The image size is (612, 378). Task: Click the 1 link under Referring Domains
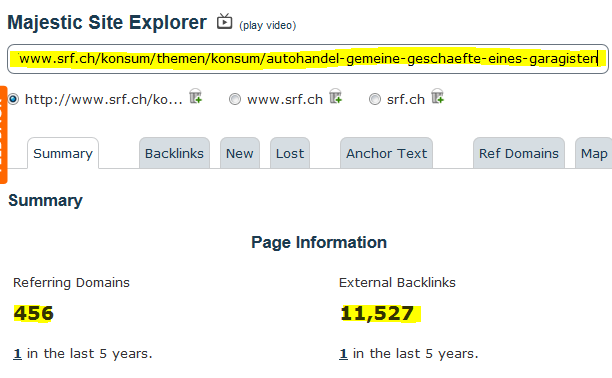click(x=17, y=354)
